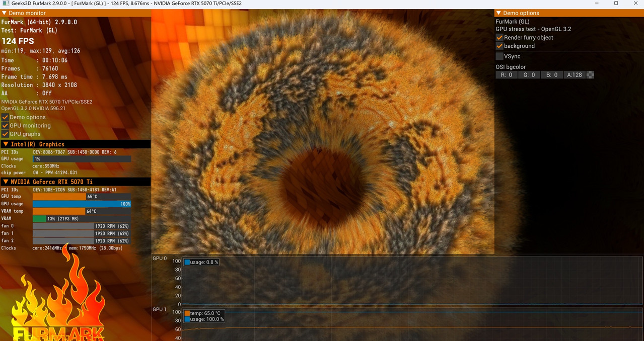Image resolution: width=644 pixels, height=341 pixels.
Task: Toggle the GPU monitoring checkbox
Action: 5,126
